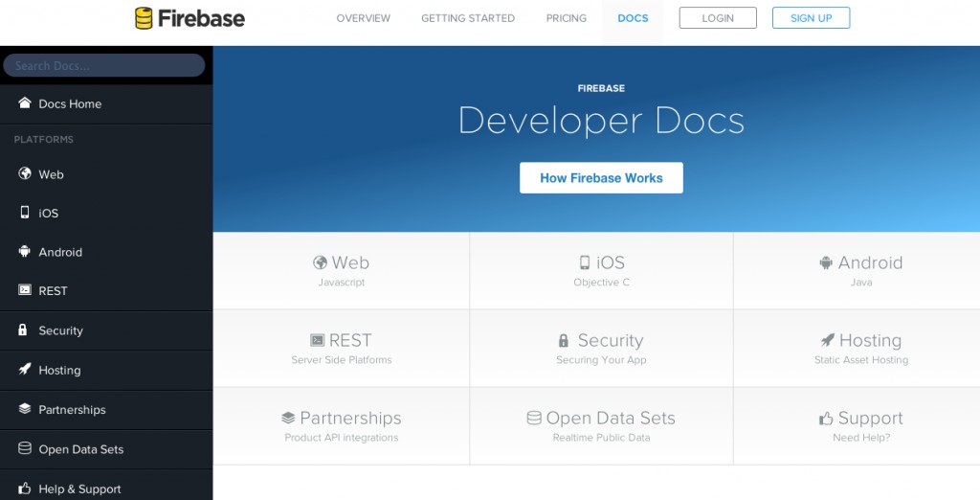Click the Firebase logo icon
Screen dimensions: 980x500
tap(144, 18)
